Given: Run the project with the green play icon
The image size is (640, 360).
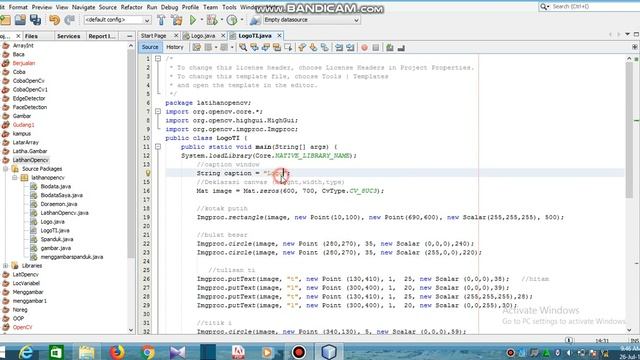Looking at the screenshot, I should [193, 20].
